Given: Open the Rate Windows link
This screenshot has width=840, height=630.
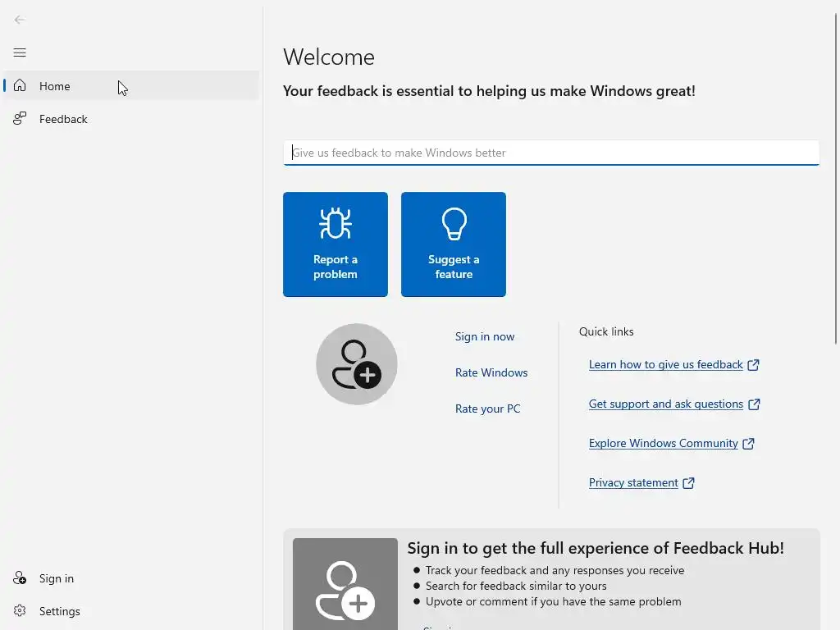Looking at the screenshot, I should pos(491,372).
